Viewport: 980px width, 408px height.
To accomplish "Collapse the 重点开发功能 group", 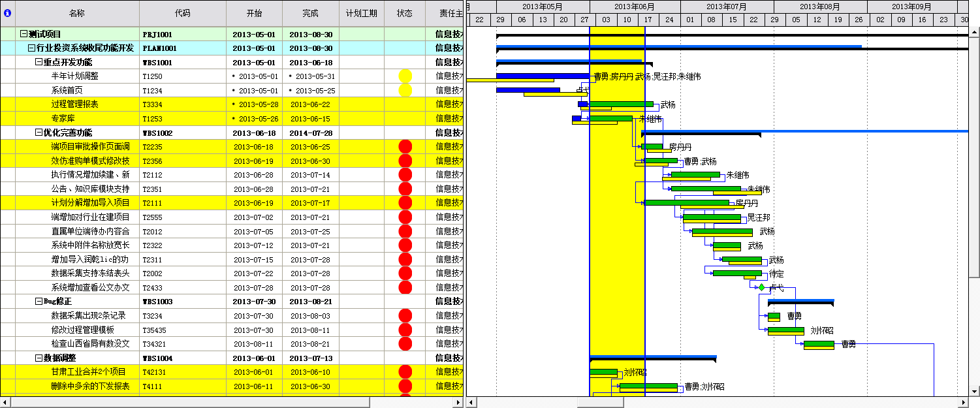I will click(38, 62).
